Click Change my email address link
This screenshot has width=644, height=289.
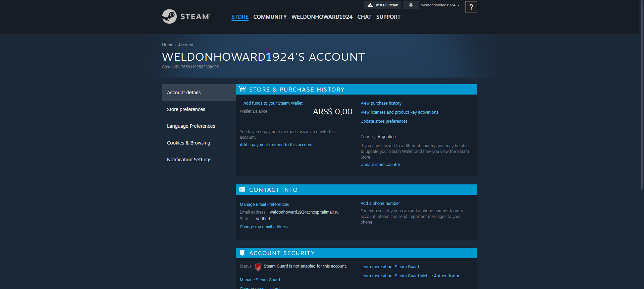point(264,227)
